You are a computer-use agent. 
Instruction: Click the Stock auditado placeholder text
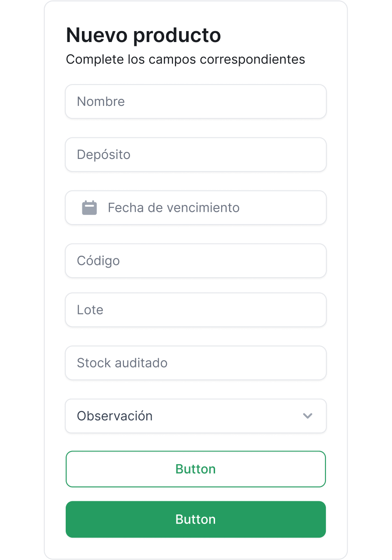(x=122, y=363)
